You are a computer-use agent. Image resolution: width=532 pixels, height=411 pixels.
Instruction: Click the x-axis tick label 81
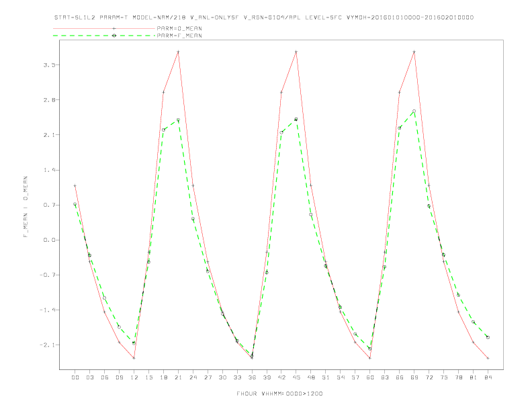[474, 377]
